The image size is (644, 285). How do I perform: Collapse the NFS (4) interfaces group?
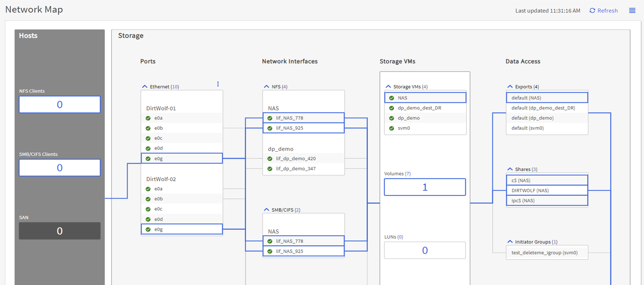[267, 86]
